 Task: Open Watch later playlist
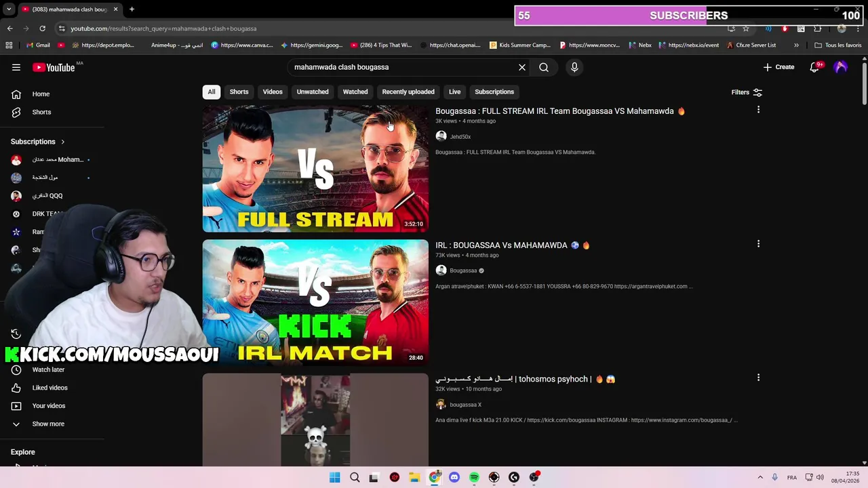click(x=48, y=369)
